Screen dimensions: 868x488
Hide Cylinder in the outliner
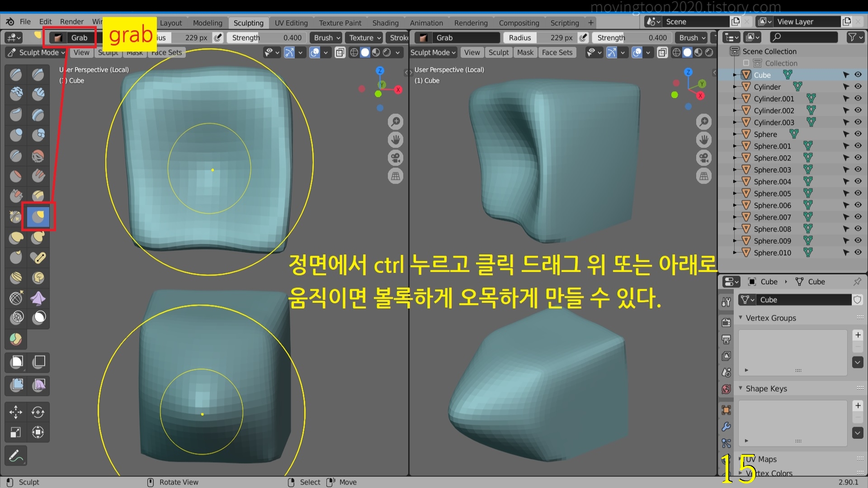tap(858, 86)
